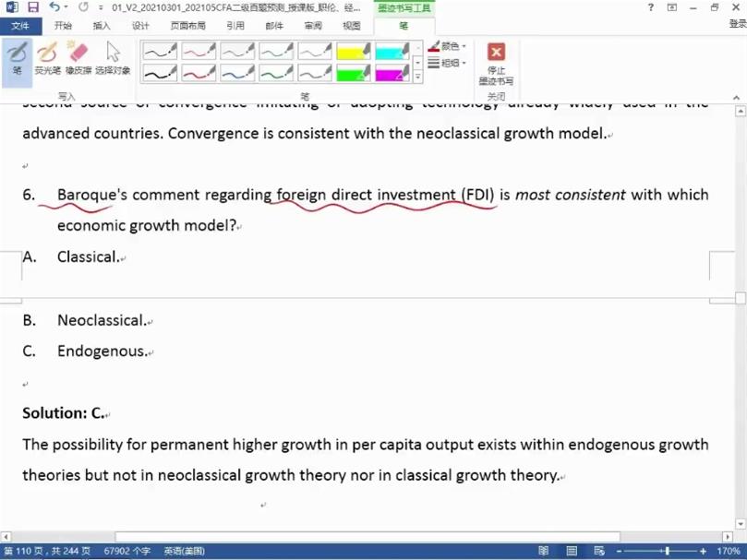Screen dimensions: 747x560
Task: Choose the green pen in bottom row
Action: click(x=276, y=73)
